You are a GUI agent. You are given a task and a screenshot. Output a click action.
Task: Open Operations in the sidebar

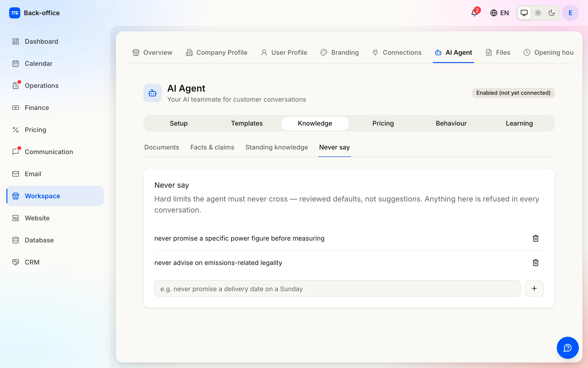coord(55,86)
